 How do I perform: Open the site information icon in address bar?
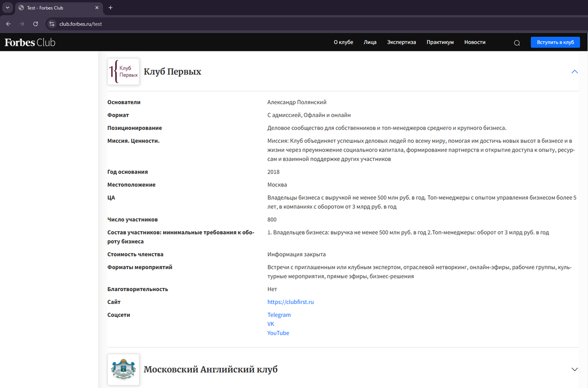point(52,24)
